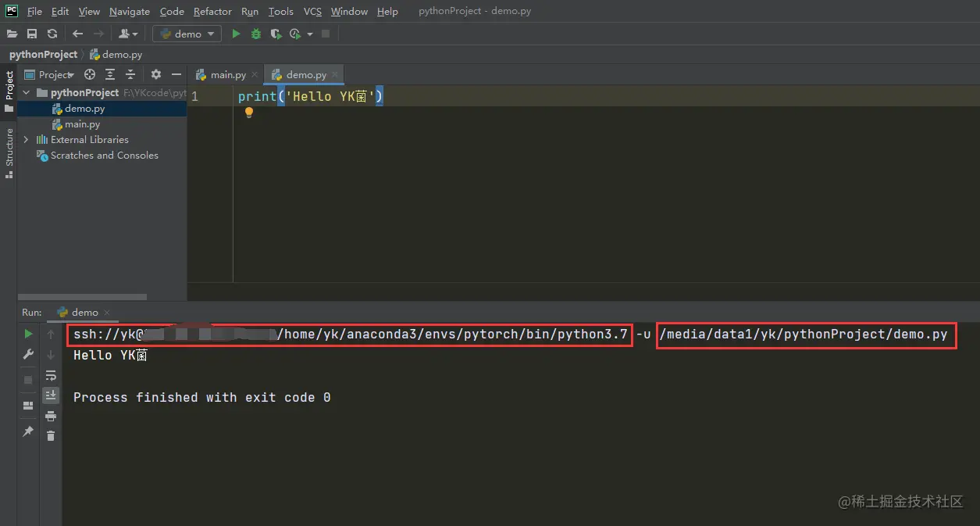Screen dimensions: 980x526
Task: Close the demo tab in Run panel
Action: point(108,313)
